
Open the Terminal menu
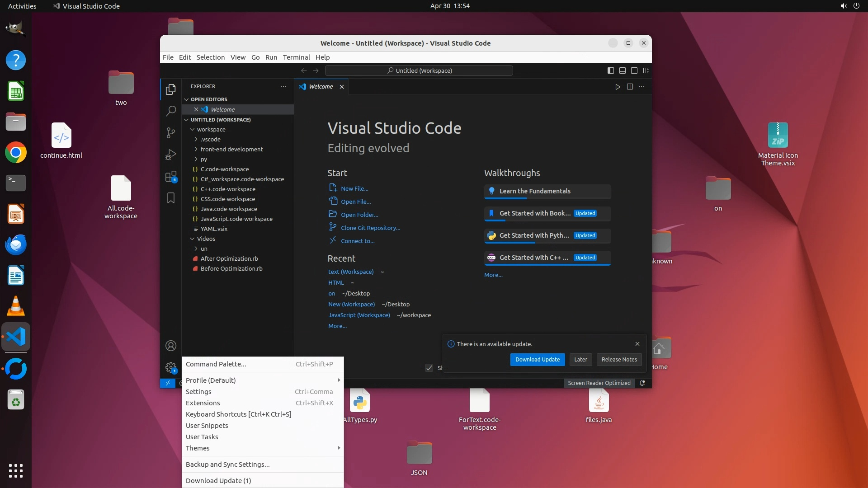(296, 57)
